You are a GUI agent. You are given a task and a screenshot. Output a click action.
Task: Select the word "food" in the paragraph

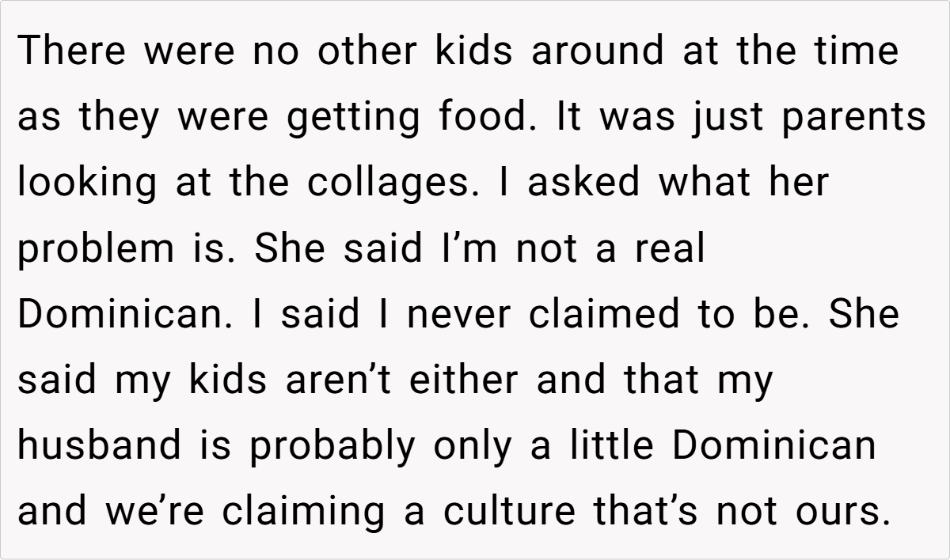point(481,117)
